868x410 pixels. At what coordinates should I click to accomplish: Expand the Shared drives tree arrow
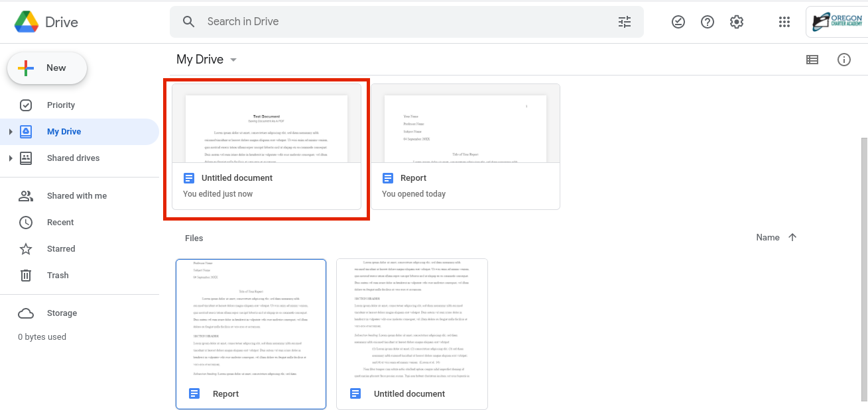click(x=10, y=158)
